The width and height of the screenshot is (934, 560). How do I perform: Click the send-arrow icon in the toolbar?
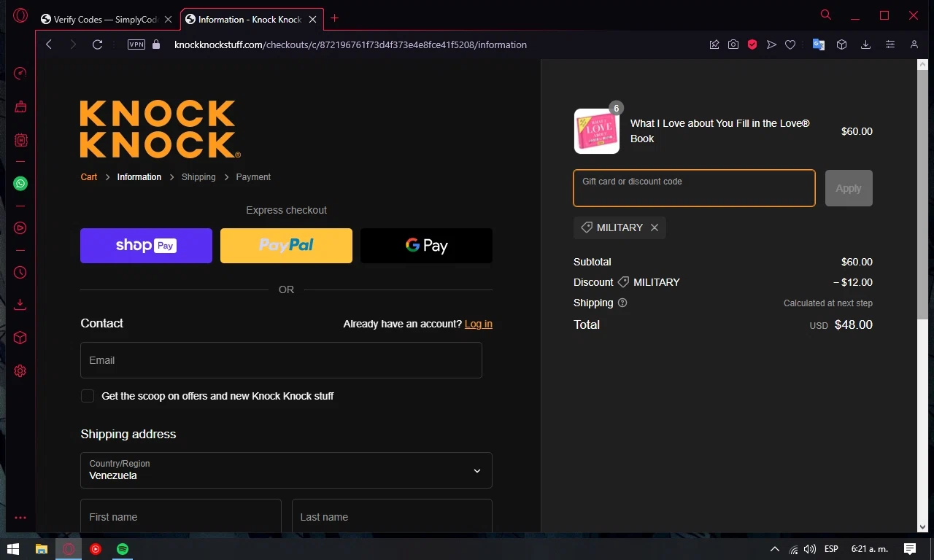coord(771,44)
